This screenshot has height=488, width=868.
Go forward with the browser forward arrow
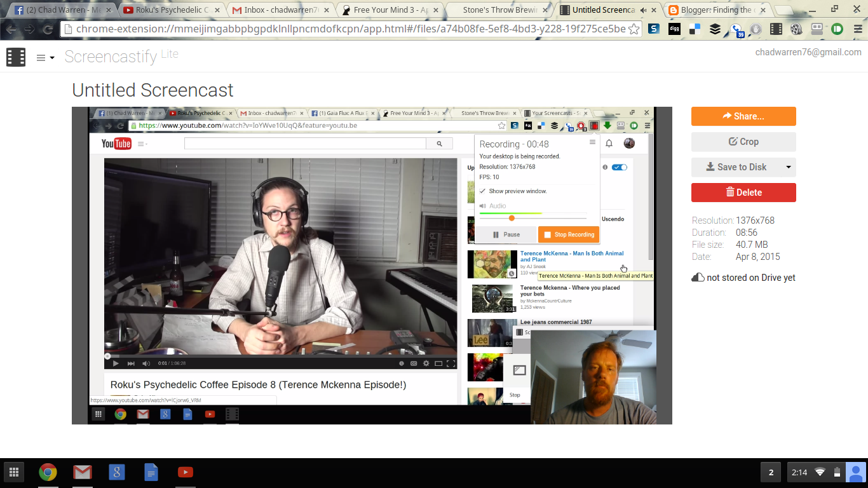coord(30,29)
